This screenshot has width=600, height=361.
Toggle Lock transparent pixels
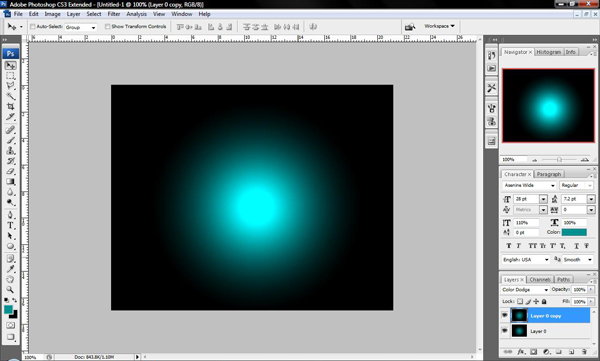click(x=520, y=302)
